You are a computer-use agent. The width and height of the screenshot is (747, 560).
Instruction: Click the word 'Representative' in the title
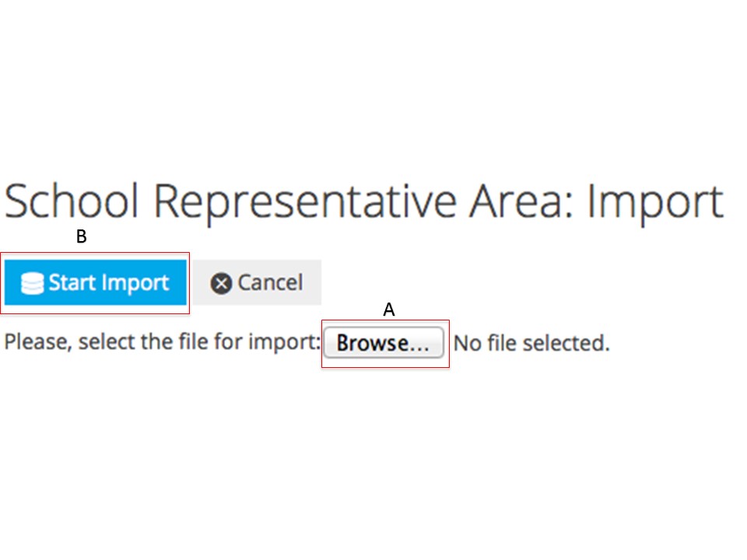coord(305,203)
